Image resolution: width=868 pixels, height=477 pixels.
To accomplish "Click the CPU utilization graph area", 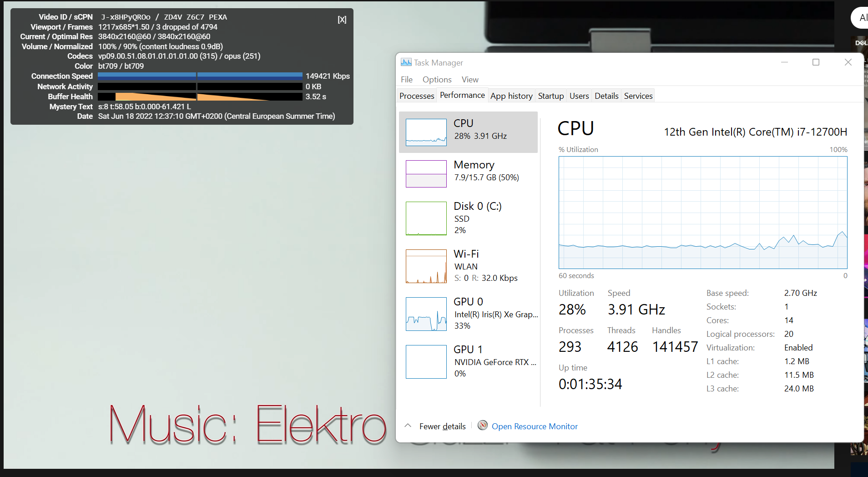I will click(x=703, y=213).
